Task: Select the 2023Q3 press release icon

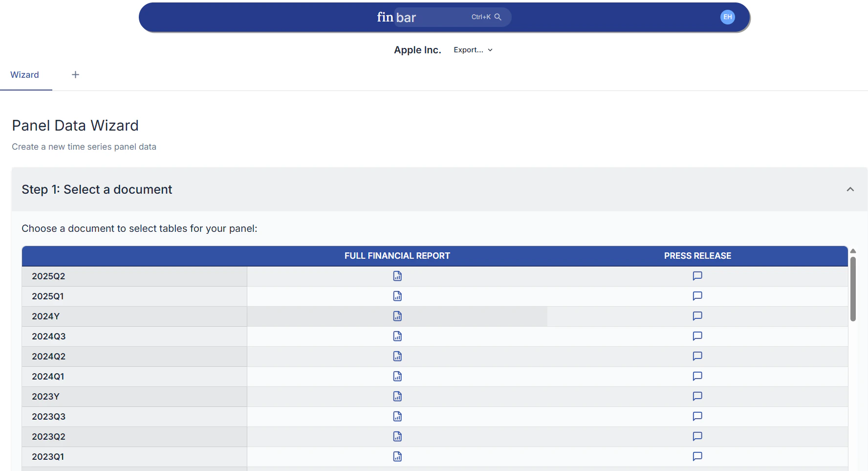Action: coord(697,416)
